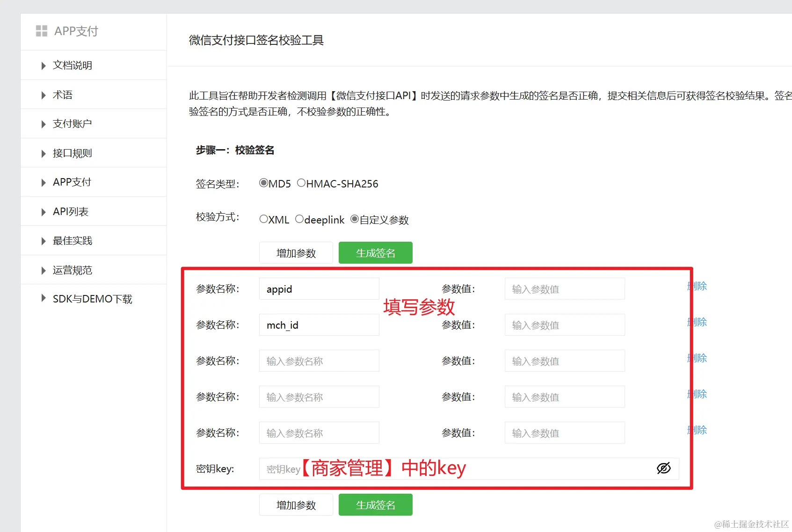This screenshot has height=532, width=792.
Task: Choose the deeplink verification option
Action: tap(300, 219)
